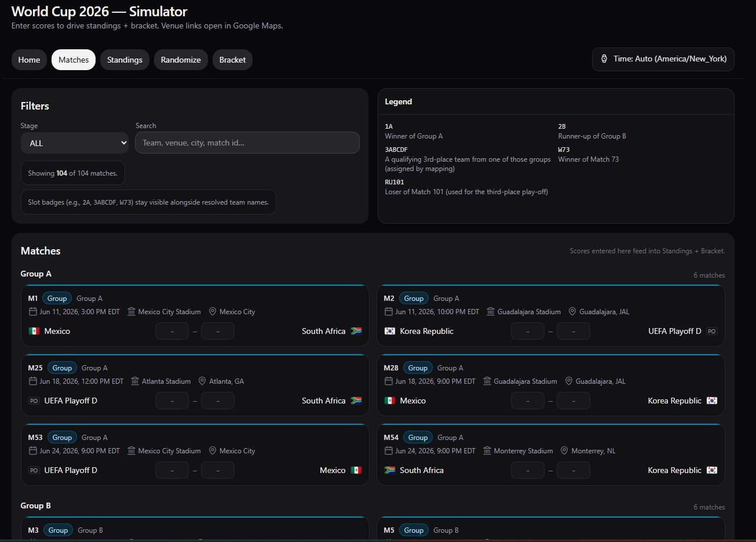Click the Randomize button

click(x=181, y=60)
